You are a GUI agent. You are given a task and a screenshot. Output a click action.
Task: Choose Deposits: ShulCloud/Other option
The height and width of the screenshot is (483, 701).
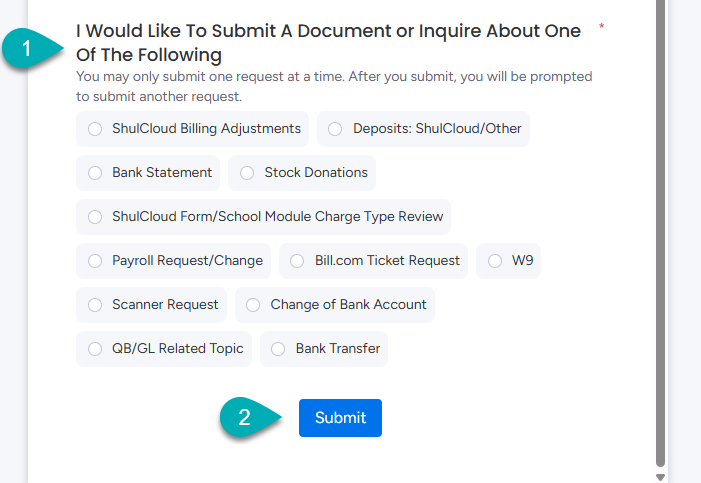tap(335, 129)
